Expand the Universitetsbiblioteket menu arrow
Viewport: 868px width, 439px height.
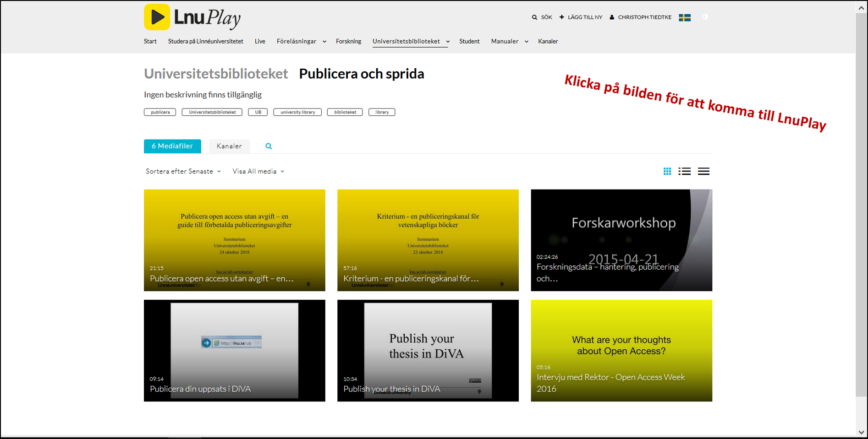(x=448, y=42)
